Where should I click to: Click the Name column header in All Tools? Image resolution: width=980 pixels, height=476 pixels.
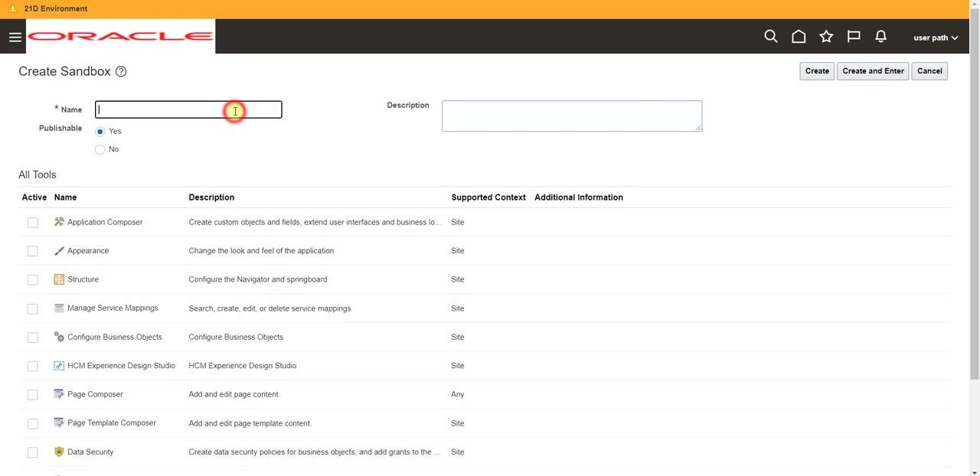click(x=65, y=197)
